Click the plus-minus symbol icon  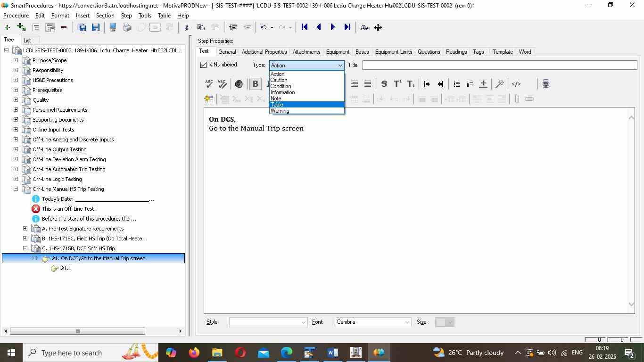pos(483,84)
